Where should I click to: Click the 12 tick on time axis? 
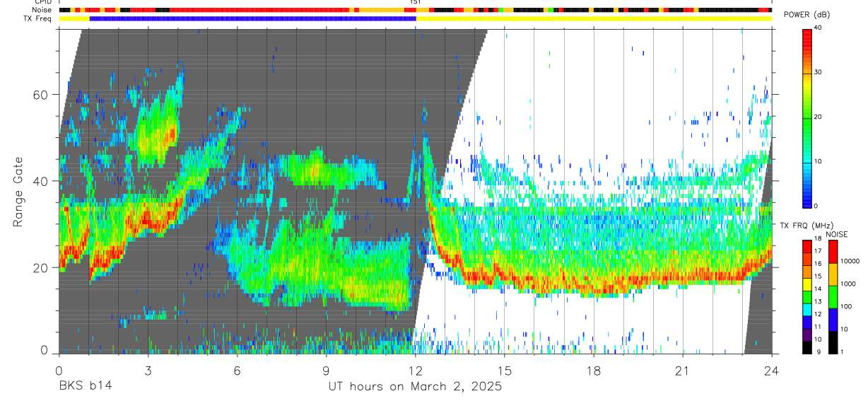(x=415, y=371)
